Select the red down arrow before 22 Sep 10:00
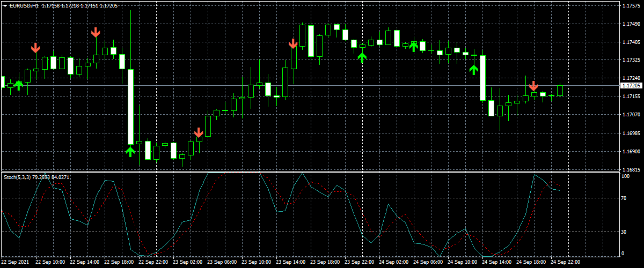The height and width of the screenshot is (268, 644). tap(35, 48)
